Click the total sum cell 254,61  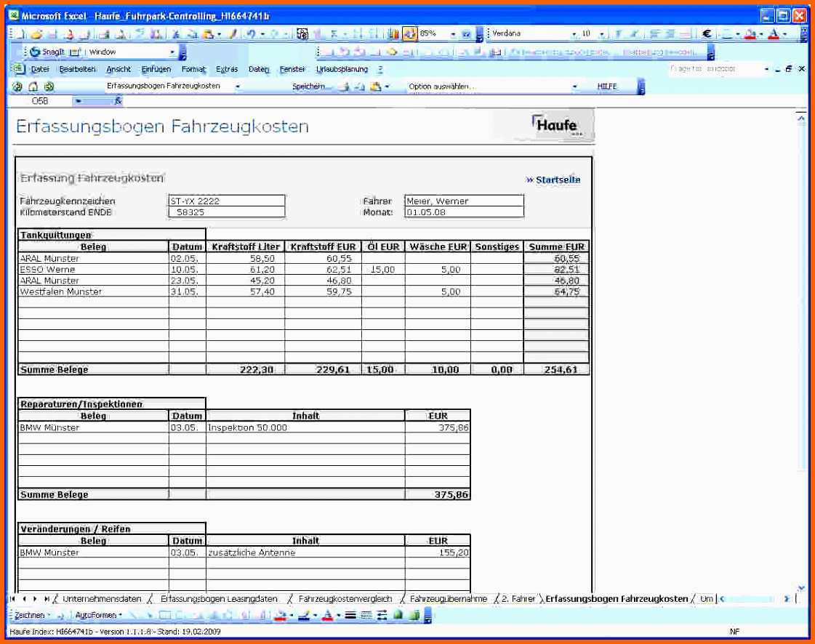(x=556, y=369)
